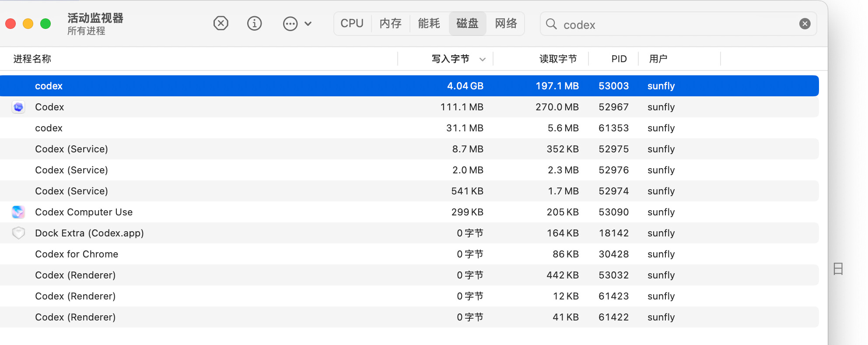Switch to the 内存 tab
The image size is (868, 345).
[390, 23]
